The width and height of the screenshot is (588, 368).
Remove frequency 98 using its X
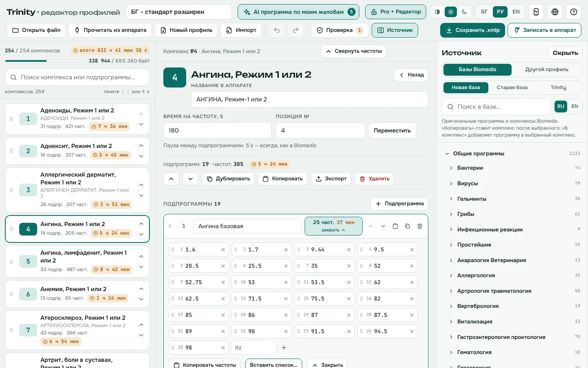[x=223, y=348]
